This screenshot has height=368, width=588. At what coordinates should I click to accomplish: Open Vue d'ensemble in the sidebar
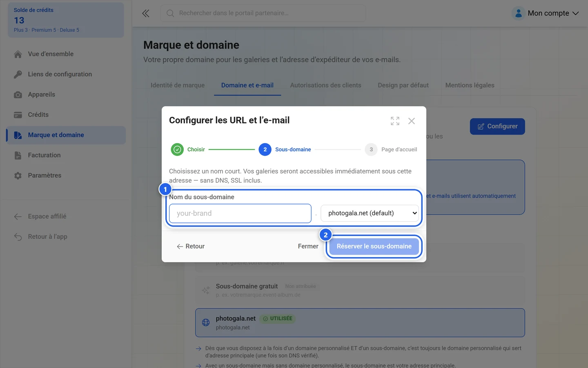coord(66,54)
